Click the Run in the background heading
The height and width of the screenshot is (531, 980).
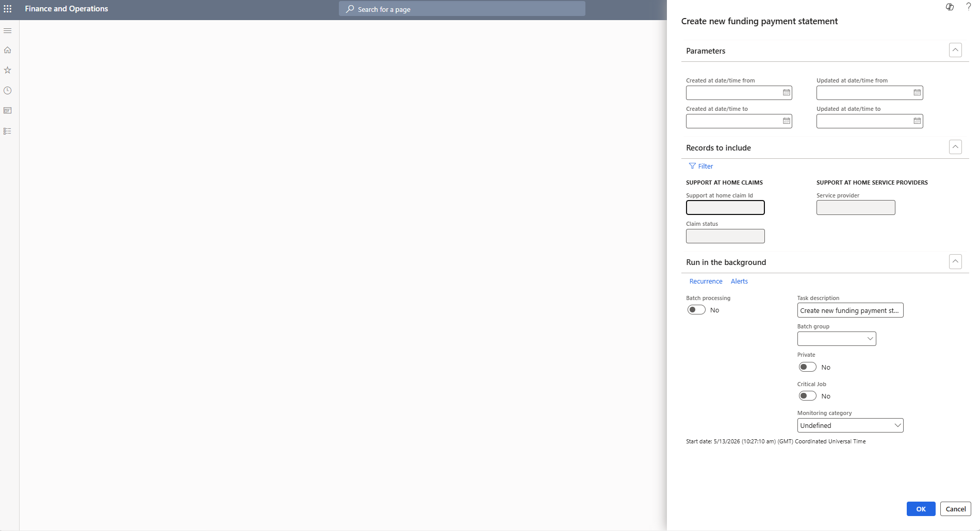(x=726, y=262)
